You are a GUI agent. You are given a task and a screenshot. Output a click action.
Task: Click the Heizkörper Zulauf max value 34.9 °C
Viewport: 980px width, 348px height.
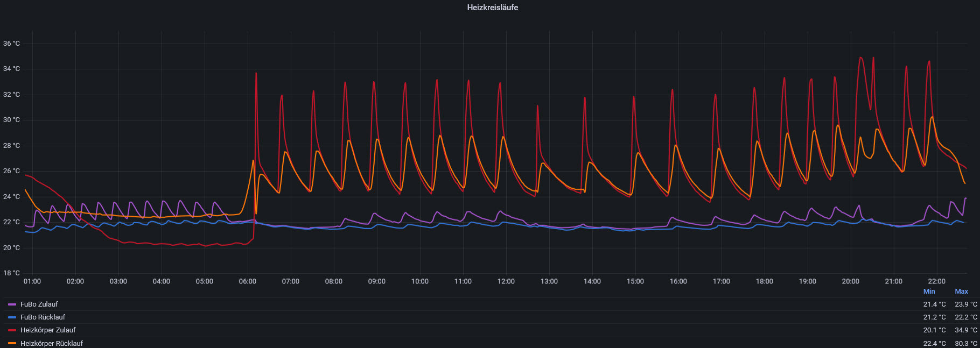[x=966, y=330]
